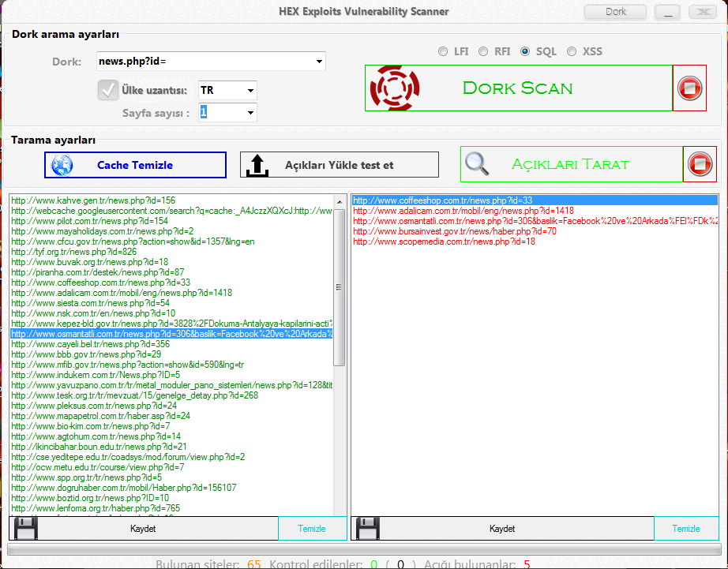Click the globe icon in Cache Temizle
728x569 pixels.
coord(62,165)
